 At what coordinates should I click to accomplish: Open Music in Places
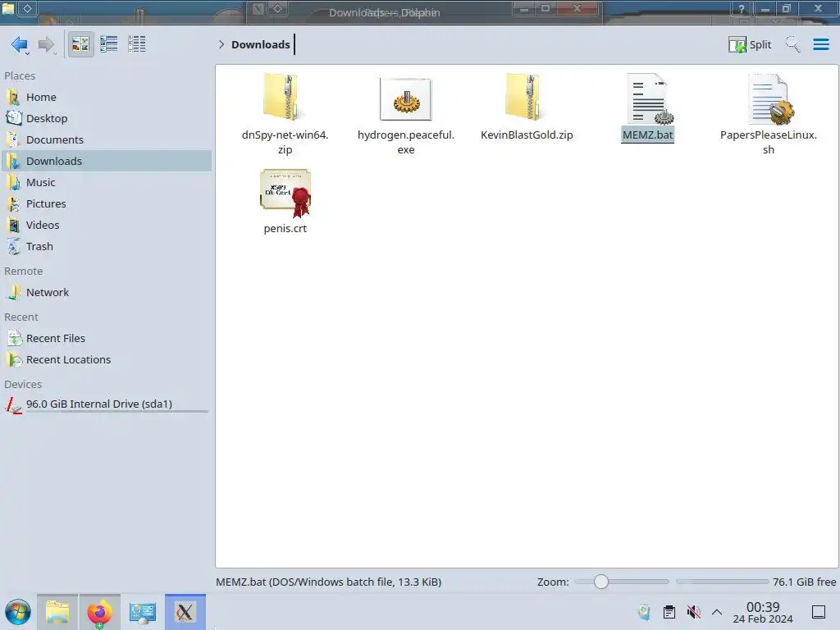tap(106, 183)
